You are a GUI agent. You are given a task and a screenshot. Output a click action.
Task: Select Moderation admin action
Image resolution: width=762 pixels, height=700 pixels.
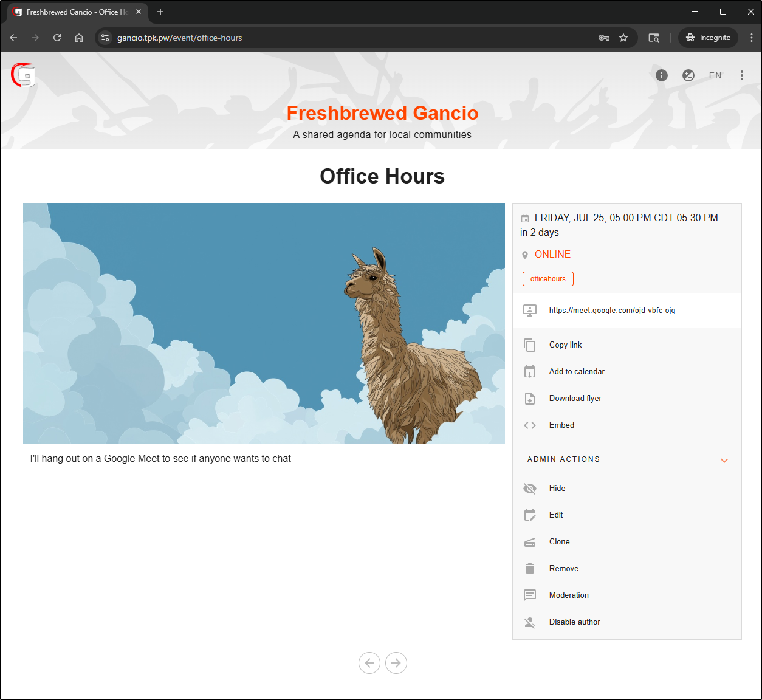point(569,595)
